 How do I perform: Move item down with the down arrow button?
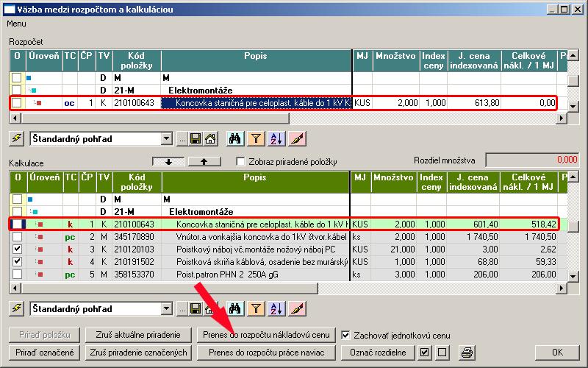[168, 161]
